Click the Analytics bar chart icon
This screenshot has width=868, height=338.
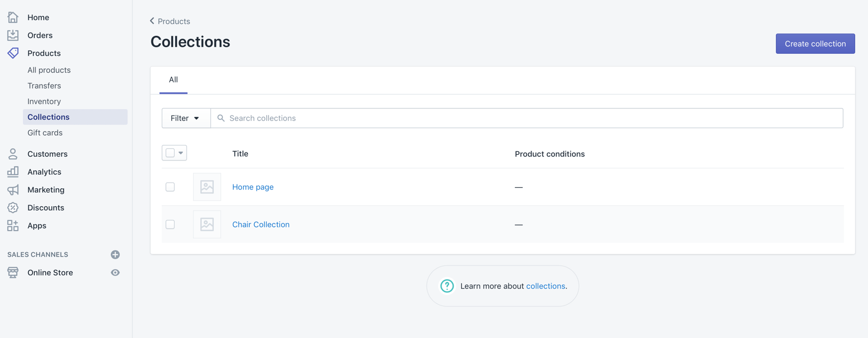13,172
